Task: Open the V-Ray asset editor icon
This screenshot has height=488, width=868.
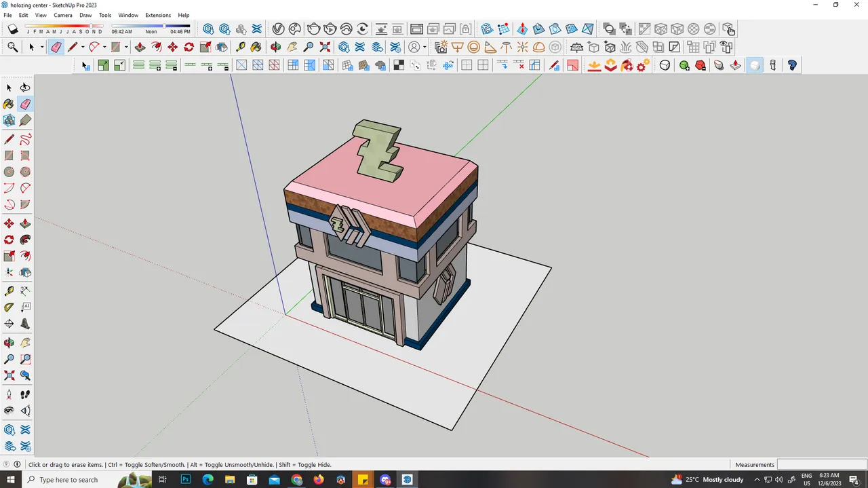Action: 278,29
